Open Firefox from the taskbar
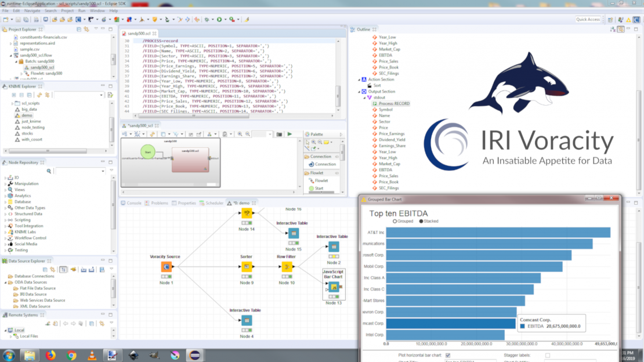 50,355
